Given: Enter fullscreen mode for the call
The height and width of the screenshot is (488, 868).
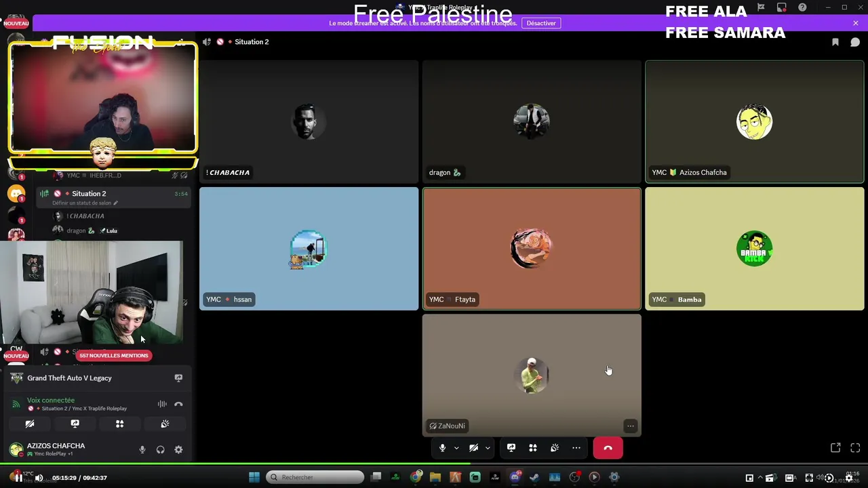Looking at the screenshot, I should [x=855, y=448].
